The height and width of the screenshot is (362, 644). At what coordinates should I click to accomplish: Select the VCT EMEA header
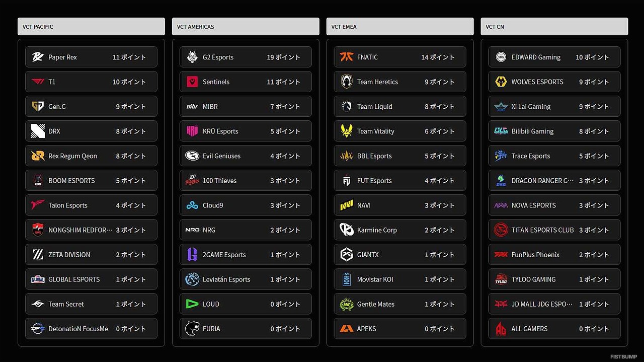pos(400,27)
